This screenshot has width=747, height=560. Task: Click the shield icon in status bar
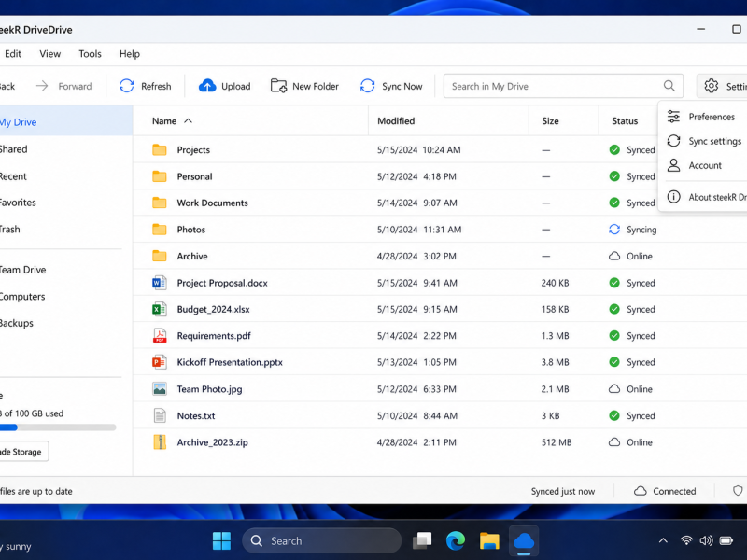tap(738, 491)
